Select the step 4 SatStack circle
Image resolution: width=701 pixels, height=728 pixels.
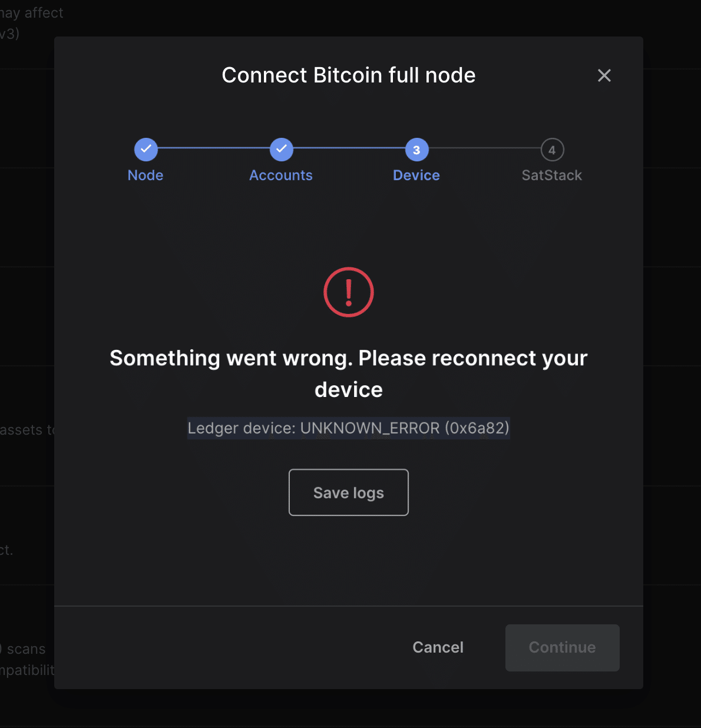pos(552,150)
